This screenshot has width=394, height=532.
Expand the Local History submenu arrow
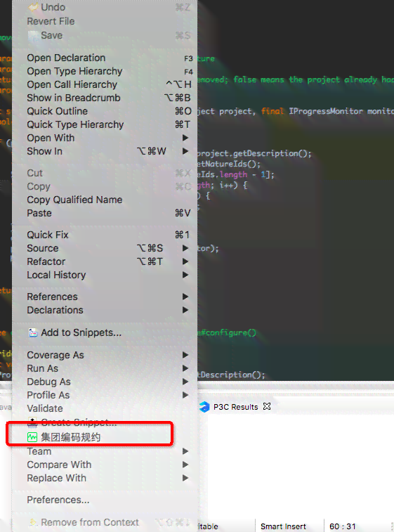coord(185,275)
